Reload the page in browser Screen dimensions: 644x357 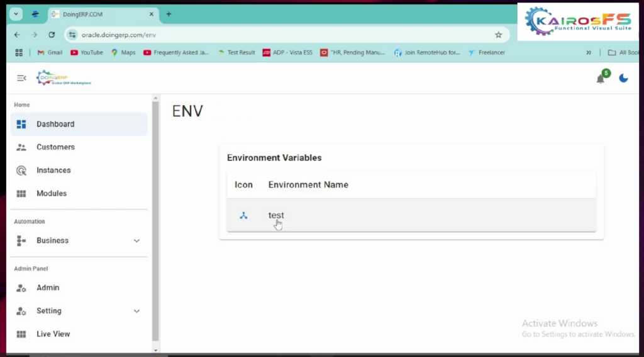coord(52,35)
